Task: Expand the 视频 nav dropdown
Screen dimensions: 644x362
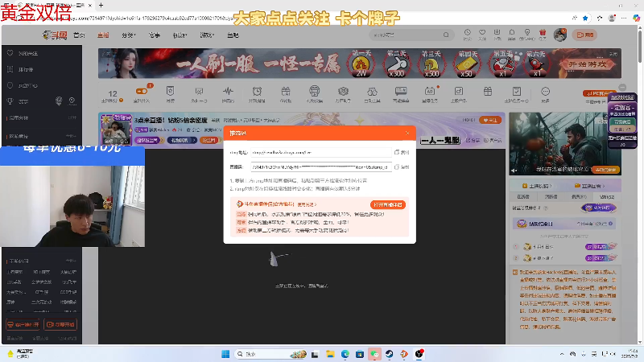Action: pos(180,35)
